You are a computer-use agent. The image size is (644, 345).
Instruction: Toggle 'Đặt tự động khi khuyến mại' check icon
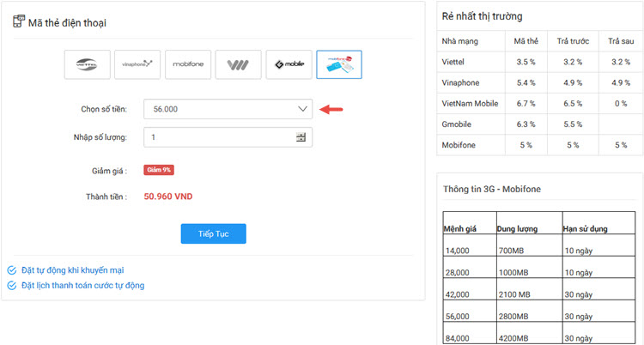[12, 270]
